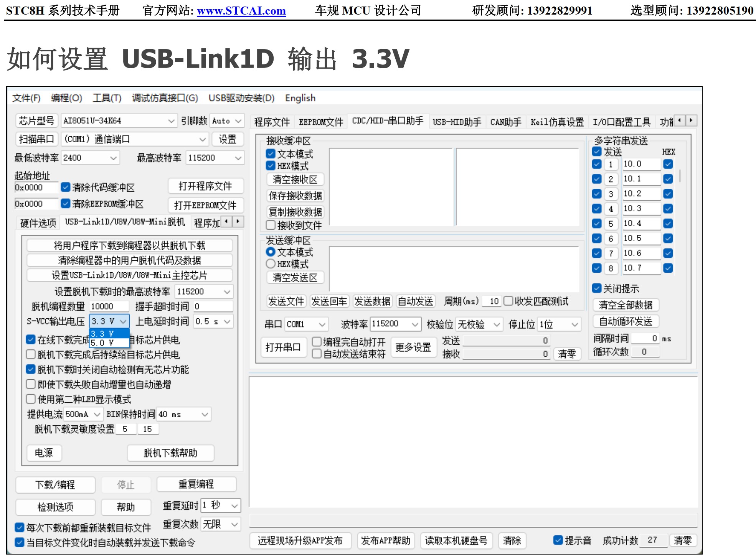Image resolution: width=756 pixels, height=558 pixels.
Task: Open www.STCAI.com link in header
Action: click(241, 10)
